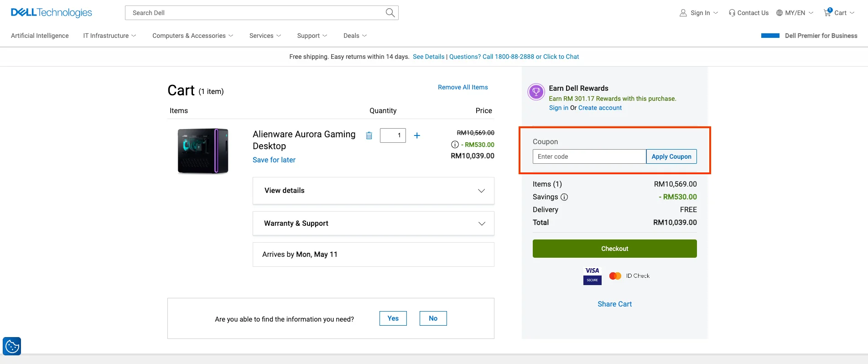Click Create account link
This screenshot has width=868, height=364.
coord(600,108)
